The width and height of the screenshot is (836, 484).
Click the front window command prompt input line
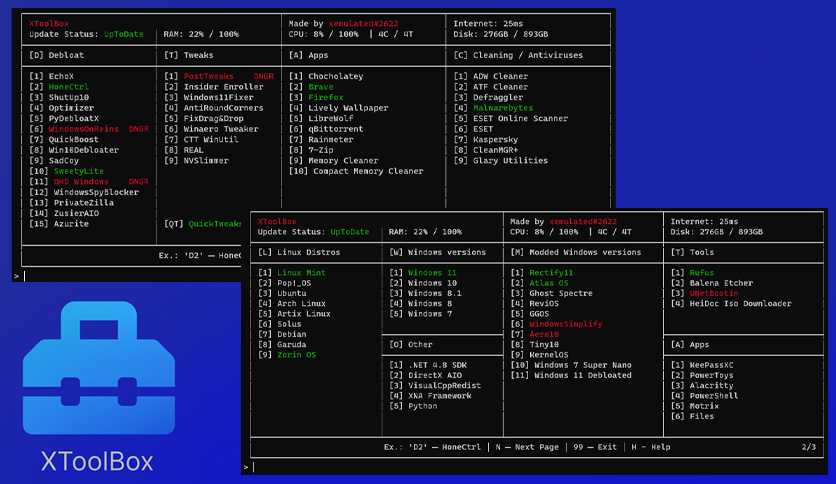(x=533, y=467)
